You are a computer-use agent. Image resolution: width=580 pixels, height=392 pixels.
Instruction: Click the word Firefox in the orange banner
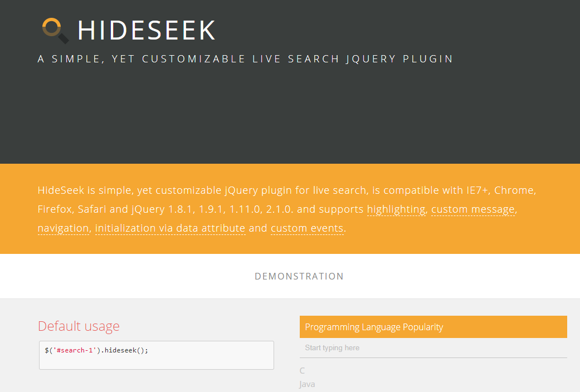tap(55, 209)
